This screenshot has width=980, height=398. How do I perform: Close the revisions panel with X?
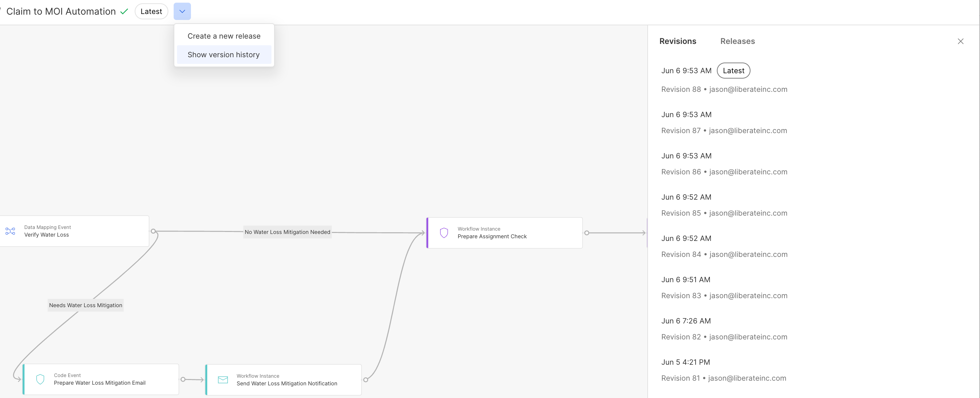click(x=960, y=41)
